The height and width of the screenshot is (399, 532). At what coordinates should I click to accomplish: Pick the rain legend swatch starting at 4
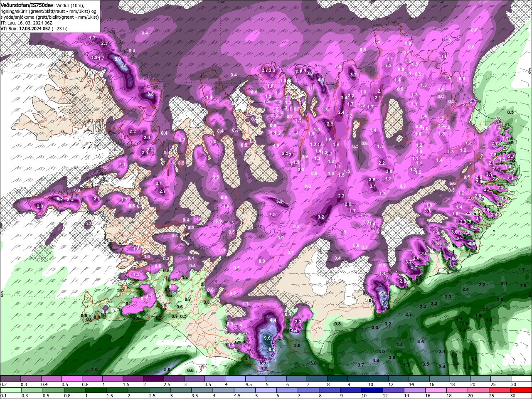(224, 390)
